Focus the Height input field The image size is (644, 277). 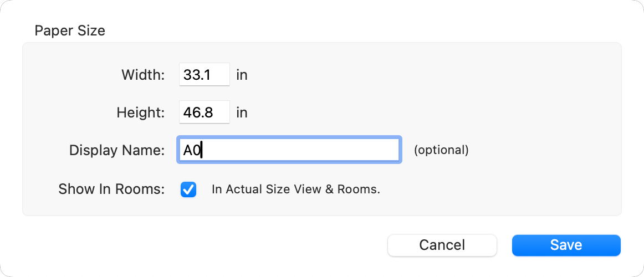[204, 113]
